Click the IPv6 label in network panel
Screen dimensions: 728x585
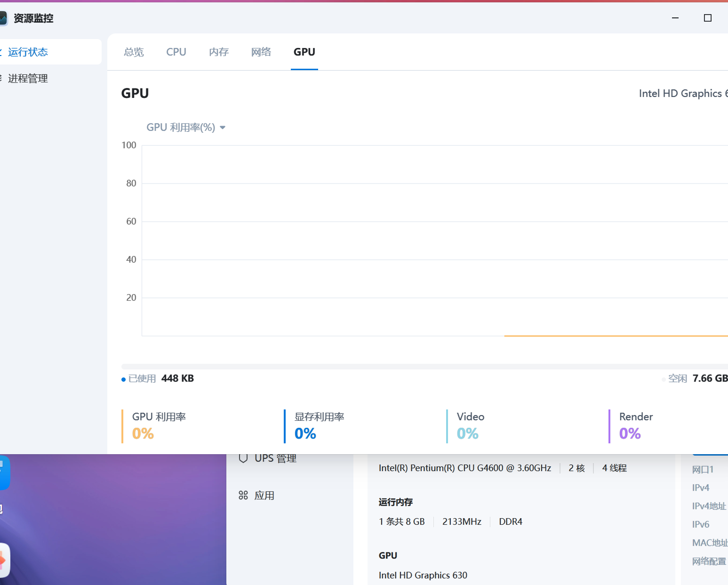pos(701,524)
